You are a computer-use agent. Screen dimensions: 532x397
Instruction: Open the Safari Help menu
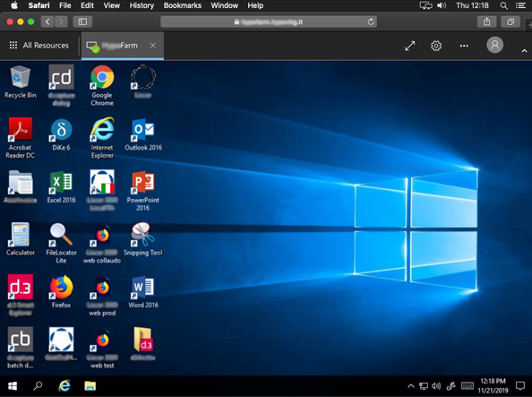[255, 5]
